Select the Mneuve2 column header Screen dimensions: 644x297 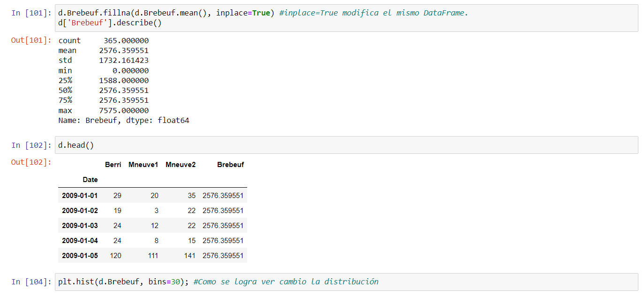coord(181,165)
